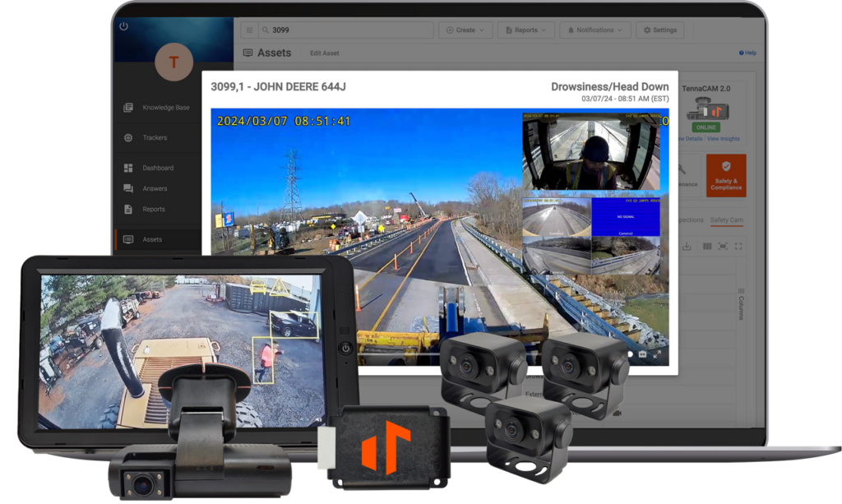This screenshot has width=842, height=504.
Task: Go to Trackers in the sidebar
Action: click(x=146, y=137)
